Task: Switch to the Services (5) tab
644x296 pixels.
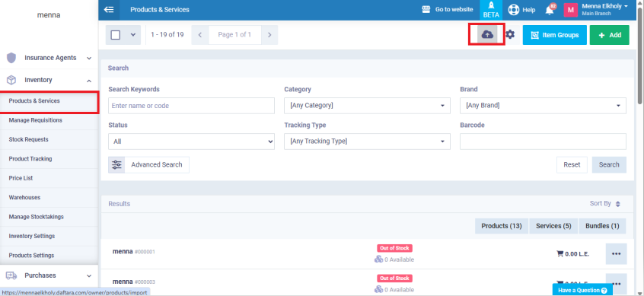Action: (553, 226)
